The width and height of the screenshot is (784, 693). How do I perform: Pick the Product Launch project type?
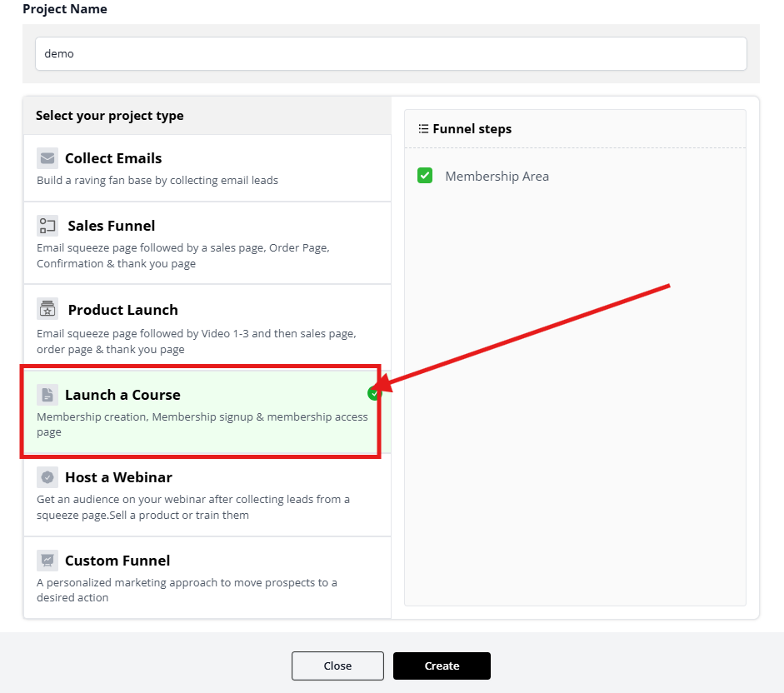click(x=207, y=327)
